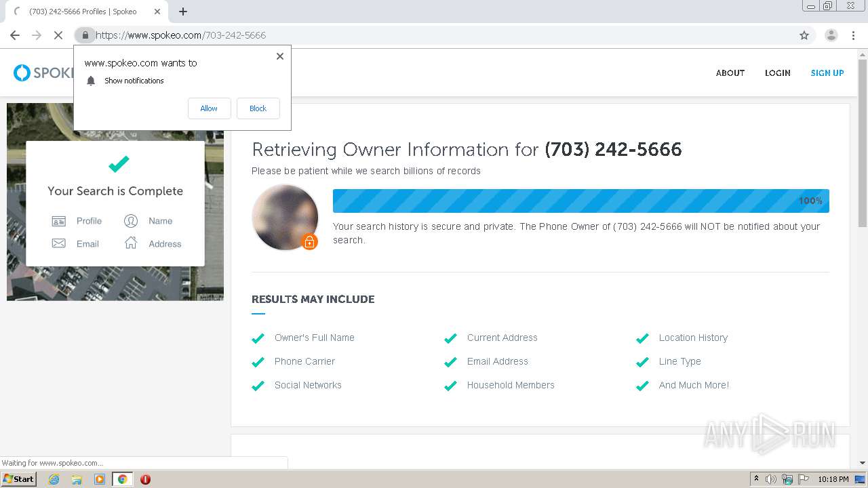Click the red Opera taskbar icon
Viewport: 868px width, 488px height.
pos(145,479)
